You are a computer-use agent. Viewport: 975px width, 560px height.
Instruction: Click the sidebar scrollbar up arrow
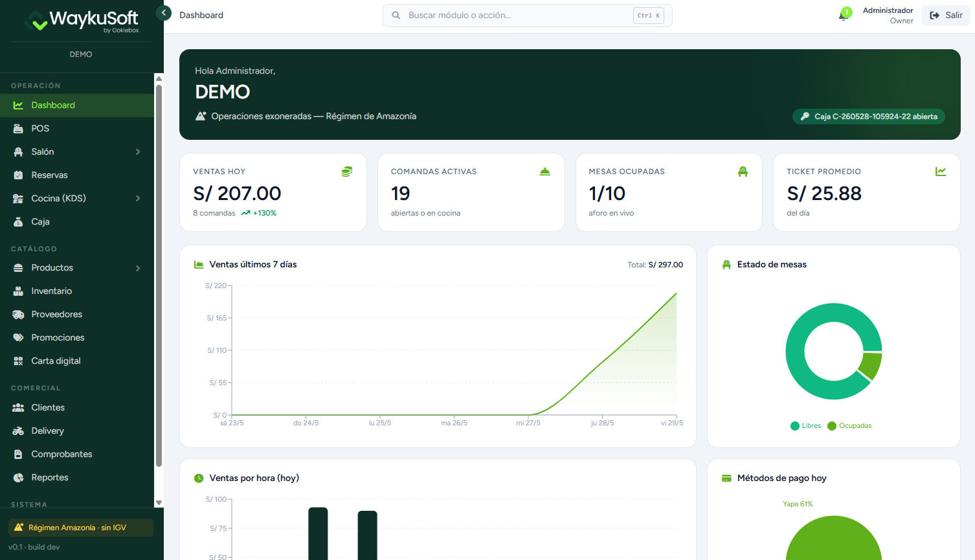tap(159, 79)
